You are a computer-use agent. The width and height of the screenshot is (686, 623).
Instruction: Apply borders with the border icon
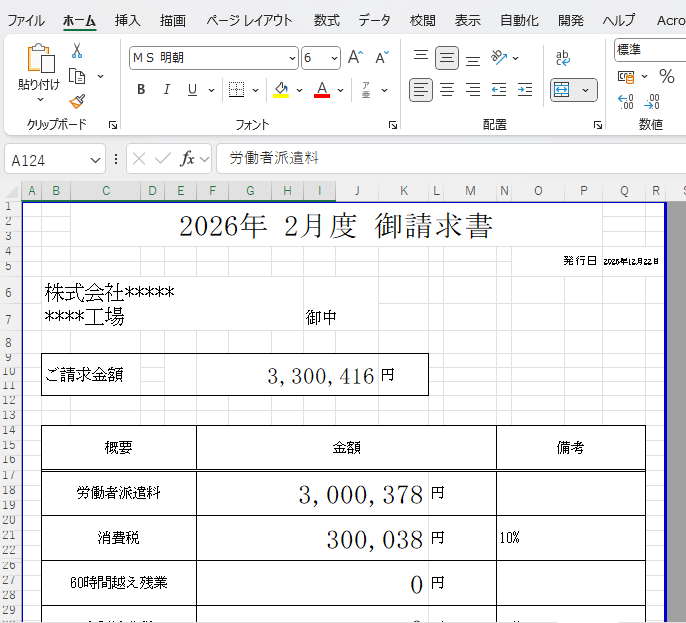(236, 90)
